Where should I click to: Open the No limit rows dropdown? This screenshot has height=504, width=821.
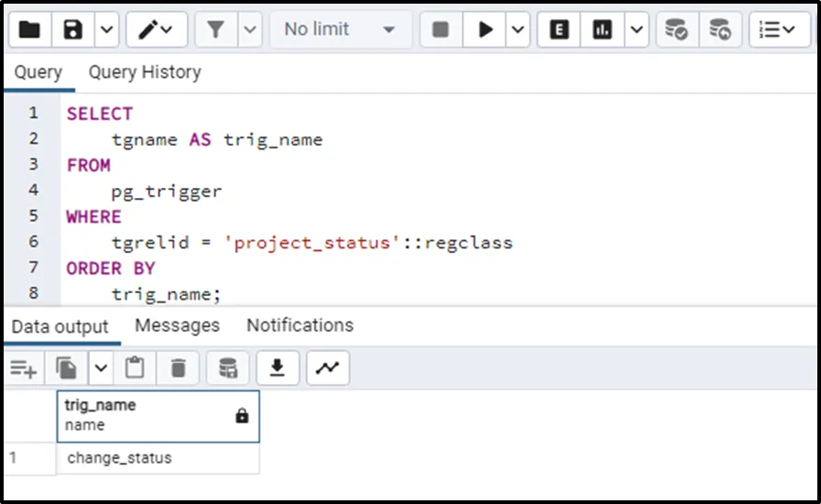point(339,30)
